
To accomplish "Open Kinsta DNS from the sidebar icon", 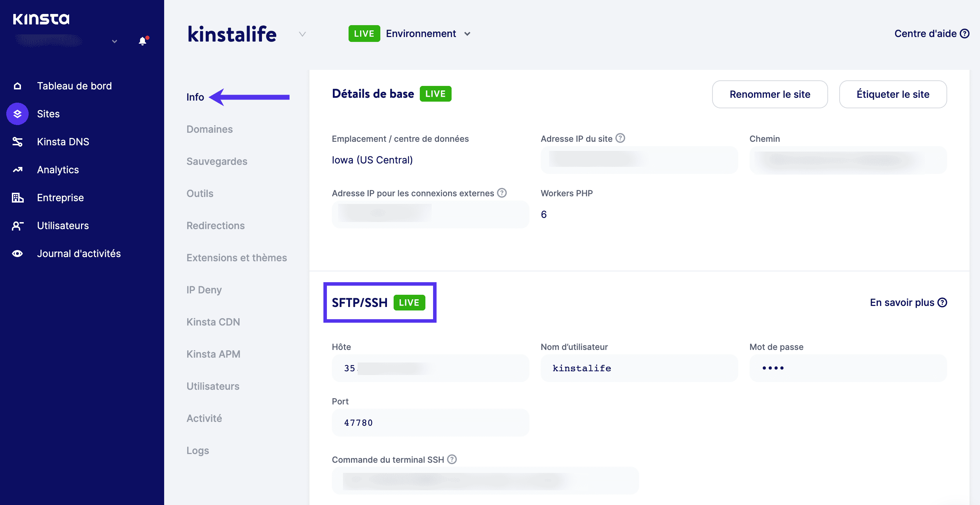I will pos(17,141).
